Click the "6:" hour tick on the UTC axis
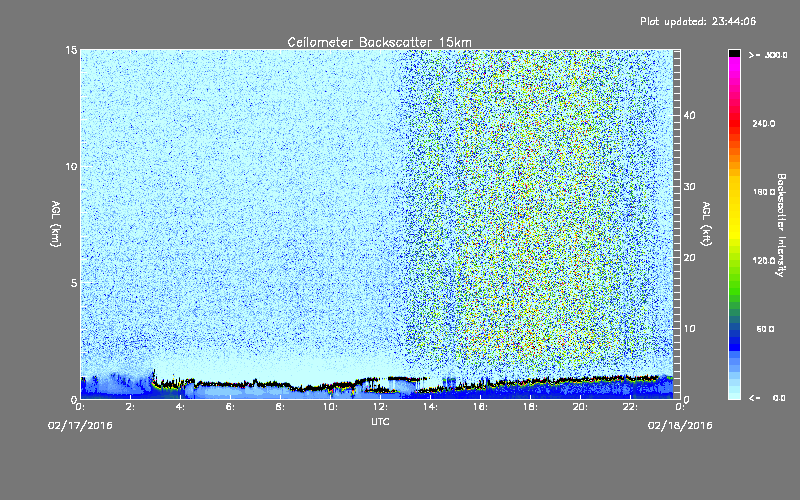This screenshot has height=500, width=800. [230, 407]
